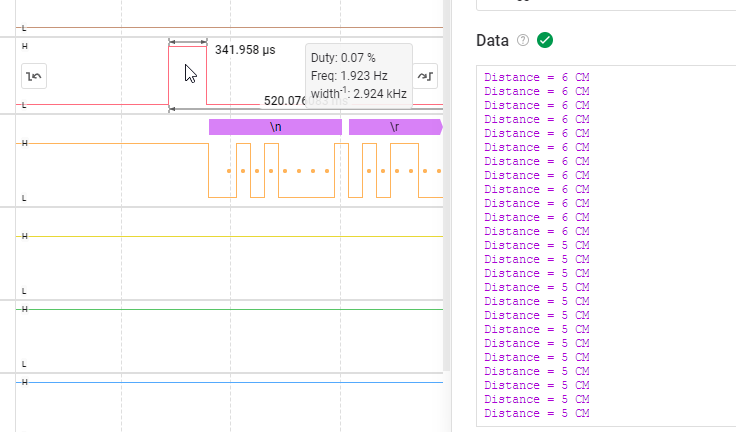Select the \n decoded byte bubble
The width and height of the screenshot is (736, 432).
pyautogui.click(x=276, y=127)
